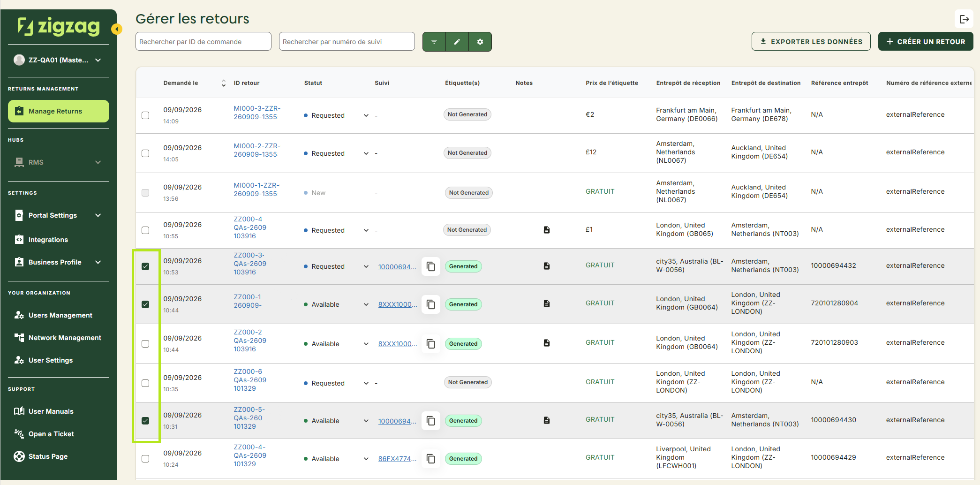Screen dimensions: 980x485
Task: Open notes icon in 10000694432 row
Action: click(x=547, y=266)
